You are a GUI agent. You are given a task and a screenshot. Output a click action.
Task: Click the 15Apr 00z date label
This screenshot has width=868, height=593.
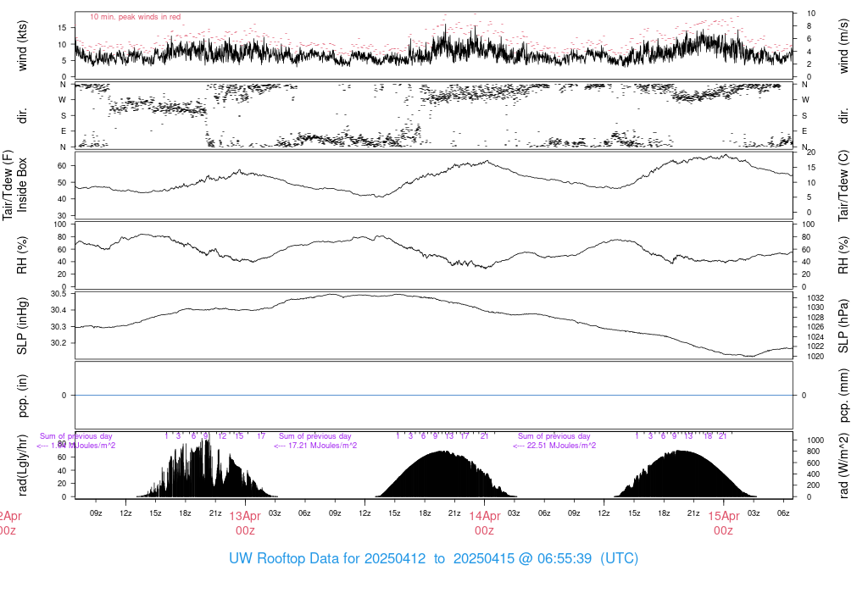pyautogui.click(x=724, y=524)
